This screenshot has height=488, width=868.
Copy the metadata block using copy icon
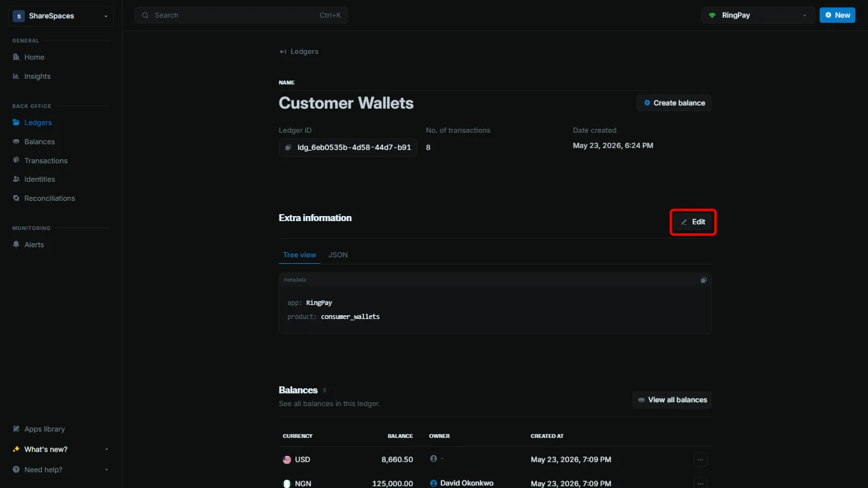(703, 280)
